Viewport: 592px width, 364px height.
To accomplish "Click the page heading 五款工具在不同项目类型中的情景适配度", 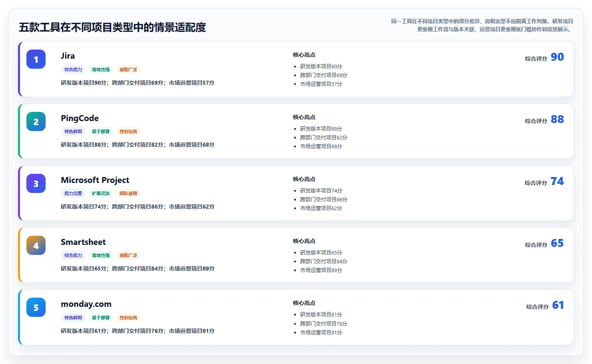I will coord(112,27).
